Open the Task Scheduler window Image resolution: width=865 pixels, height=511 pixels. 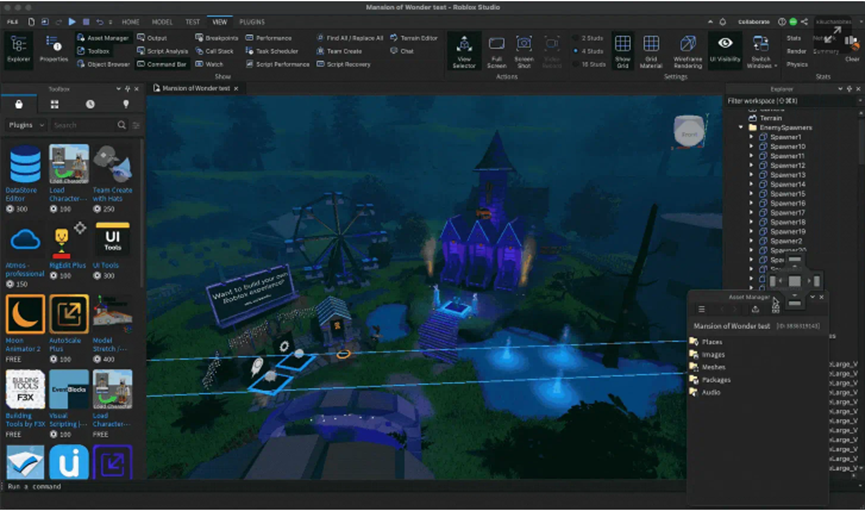point(272,51)
